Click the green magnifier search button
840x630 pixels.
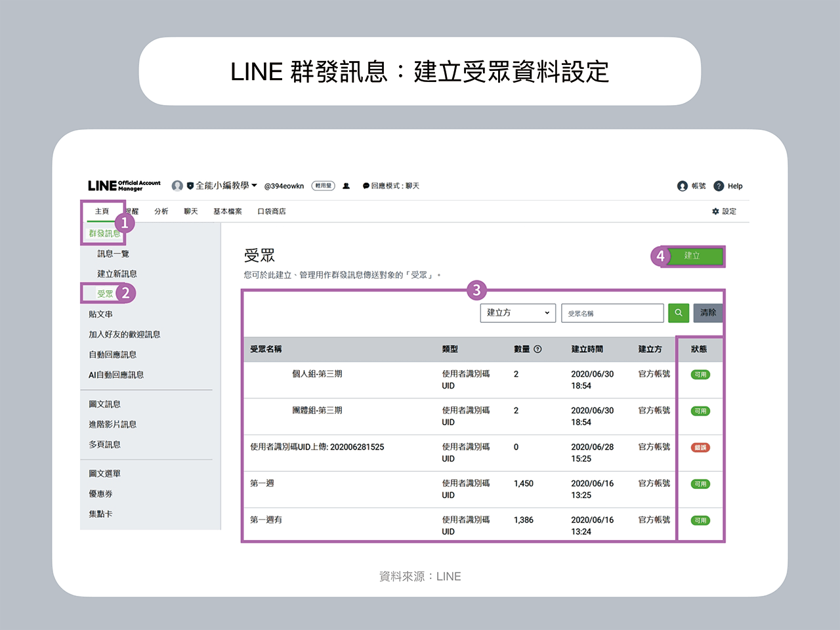pos(679,313)
